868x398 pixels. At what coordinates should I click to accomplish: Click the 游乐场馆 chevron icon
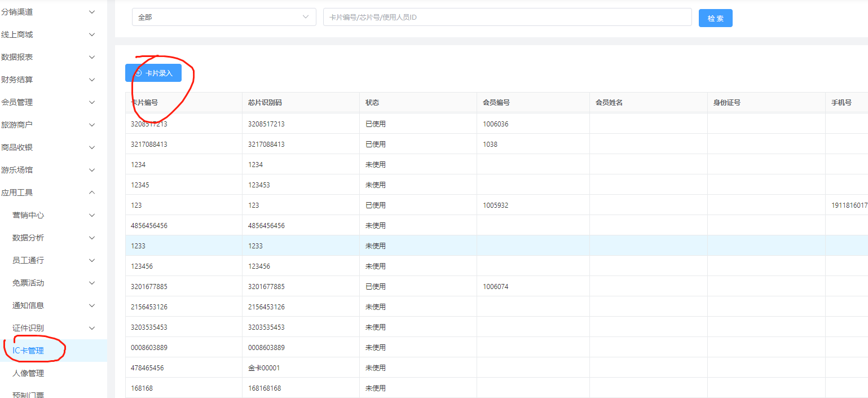[x=92, y=170]
